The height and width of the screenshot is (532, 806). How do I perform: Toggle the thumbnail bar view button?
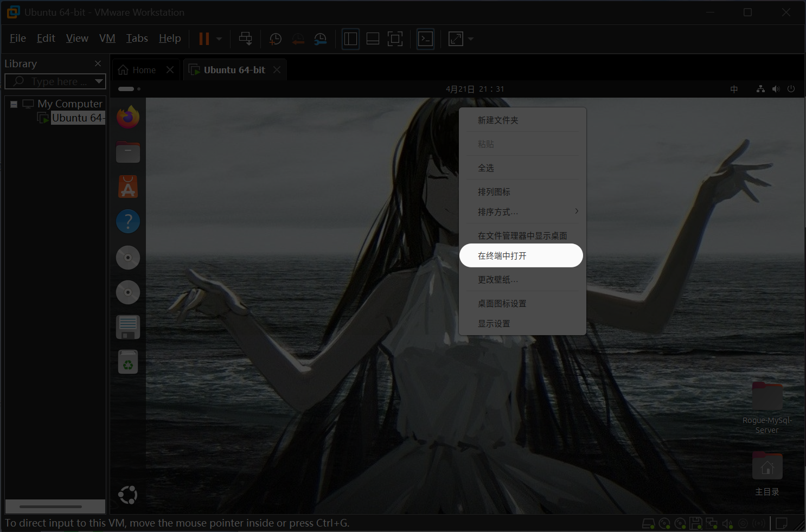tap(373, 39)
